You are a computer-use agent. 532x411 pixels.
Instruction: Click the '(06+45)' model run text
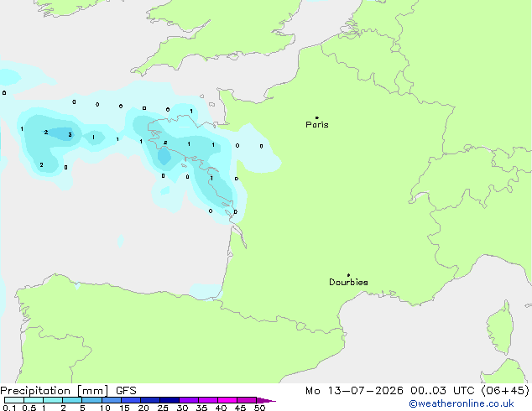[505, 391]
